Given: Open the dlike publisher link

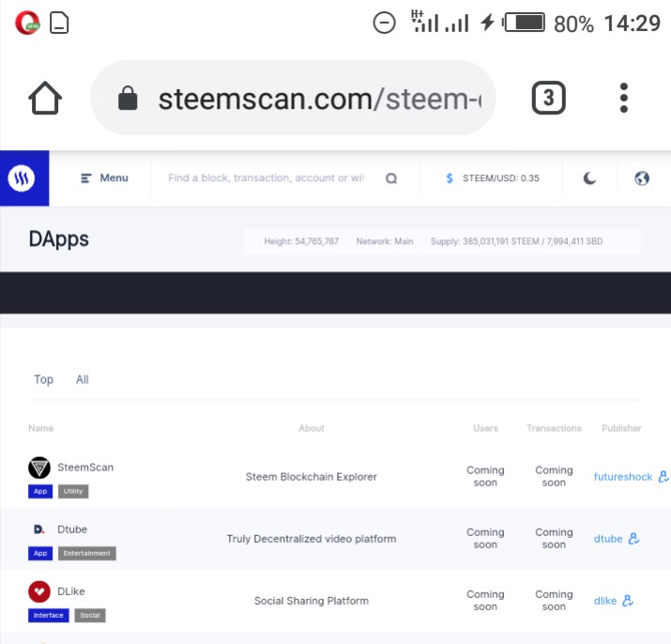Looking at the screenshot, I should 605,601.
